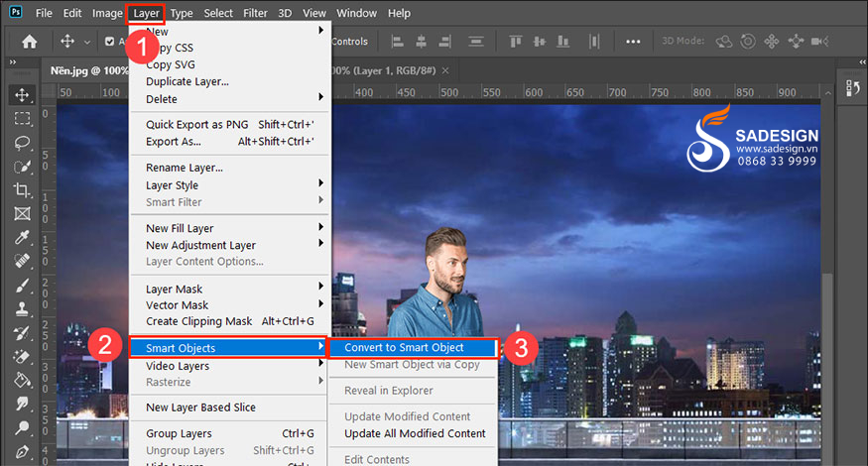Expand the Delete submenu arrow
This screenshot has width=868, height=466.
[x=321, y=97]
